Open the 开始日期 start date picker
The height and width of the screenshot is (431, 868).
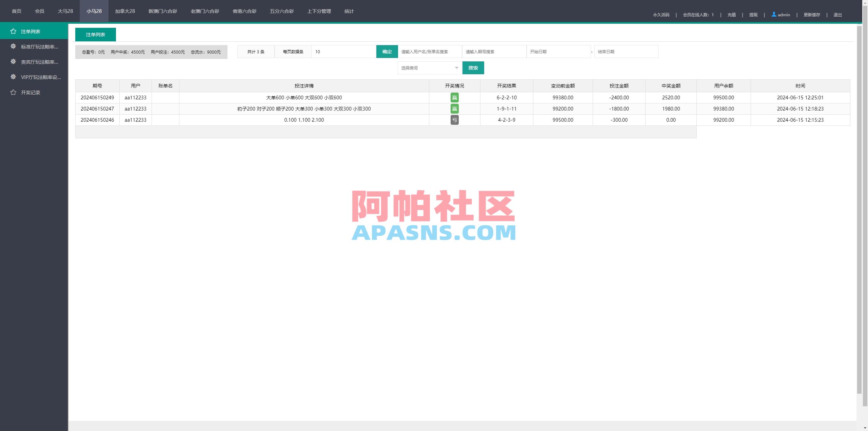[x=559, y=52]
